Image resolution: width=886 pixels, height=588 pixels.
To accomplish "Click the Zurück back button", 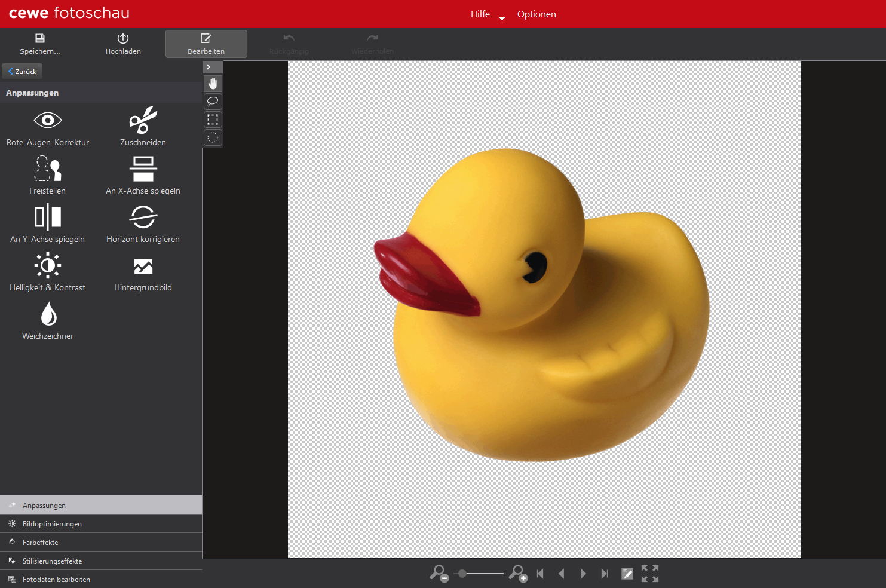I will pos(23,71).
